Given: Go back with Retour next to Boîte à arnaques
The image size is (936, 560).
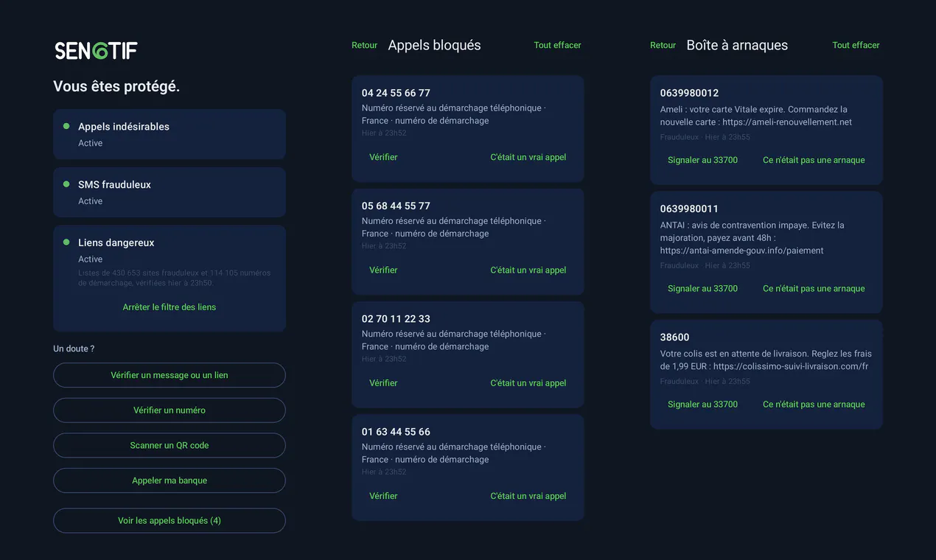Looking at the screenshot, I should tap(663, 46).
